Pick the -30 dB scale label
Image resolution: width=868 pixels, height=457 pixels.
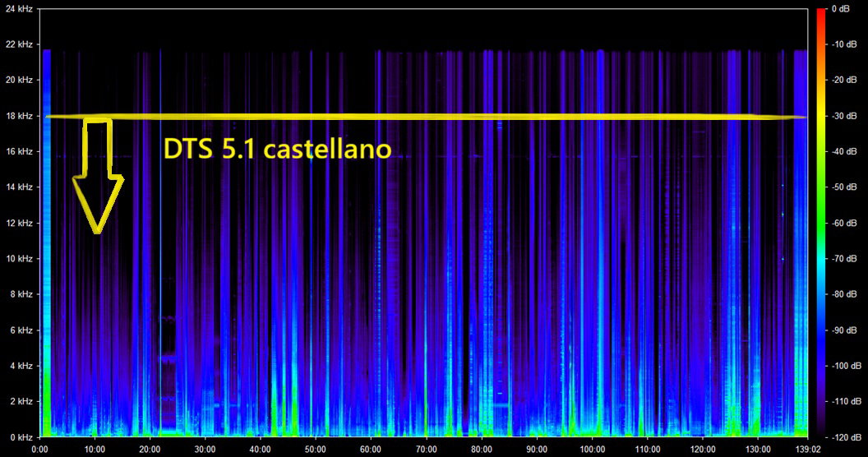845,116
